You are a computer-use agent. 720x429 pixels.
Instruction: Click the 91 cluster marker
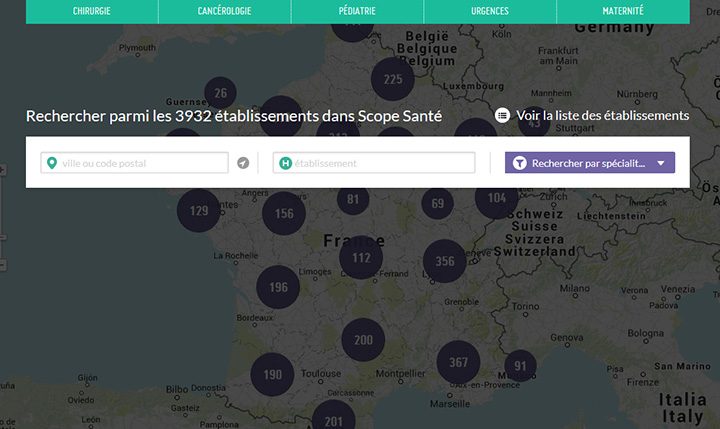(x=520, y=366)
